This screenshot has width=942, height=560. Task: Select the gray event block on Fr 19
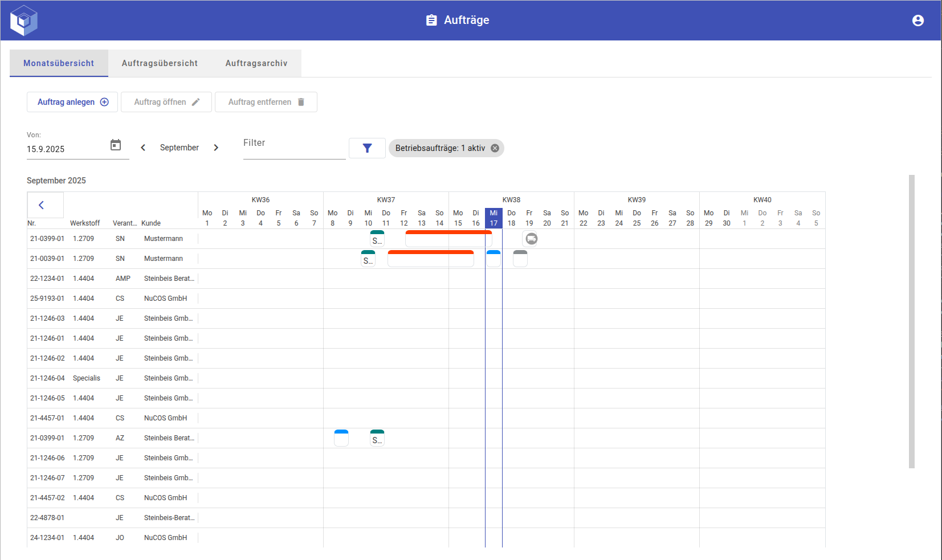tap(520, 259)
